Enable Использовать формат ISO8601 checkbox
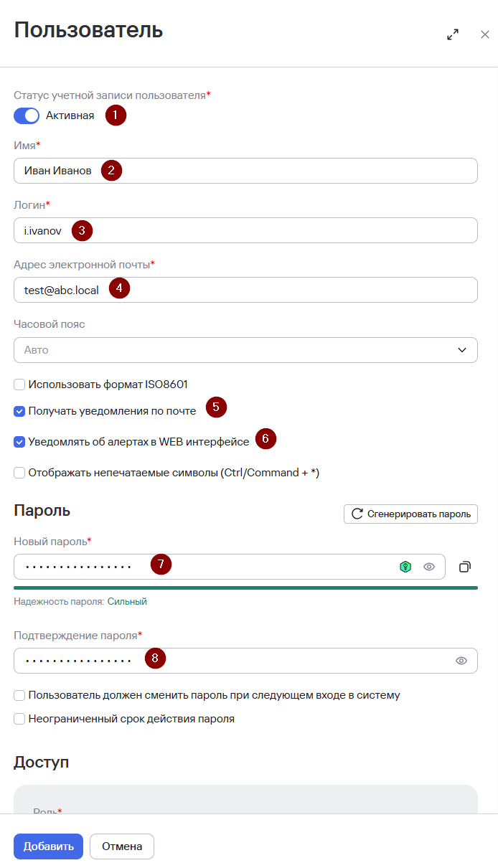498x868 pixels. pyautogui.click(x=19, y=385)
